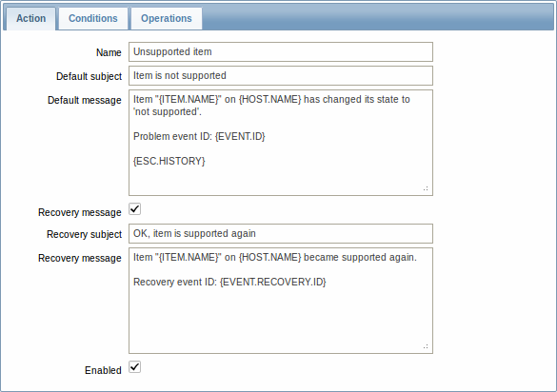Click the Recovery subject input field

click(281, 234)
